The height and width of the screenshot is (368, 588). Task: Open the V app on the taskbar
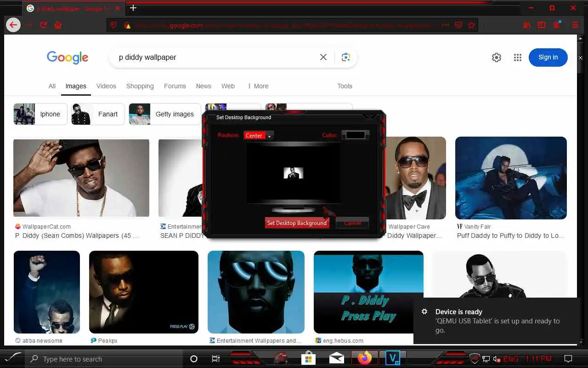[393, 358]
